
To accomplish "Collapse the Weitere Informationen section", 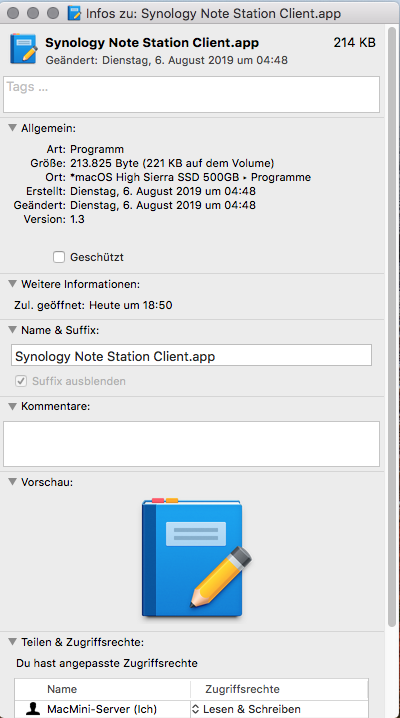I will [x=13, y=284].
